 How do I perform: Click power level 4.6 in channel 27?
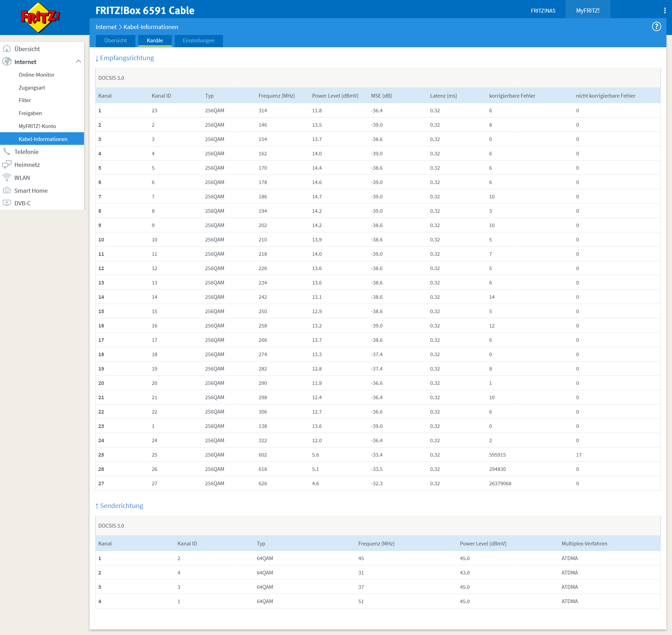(315, 484)
